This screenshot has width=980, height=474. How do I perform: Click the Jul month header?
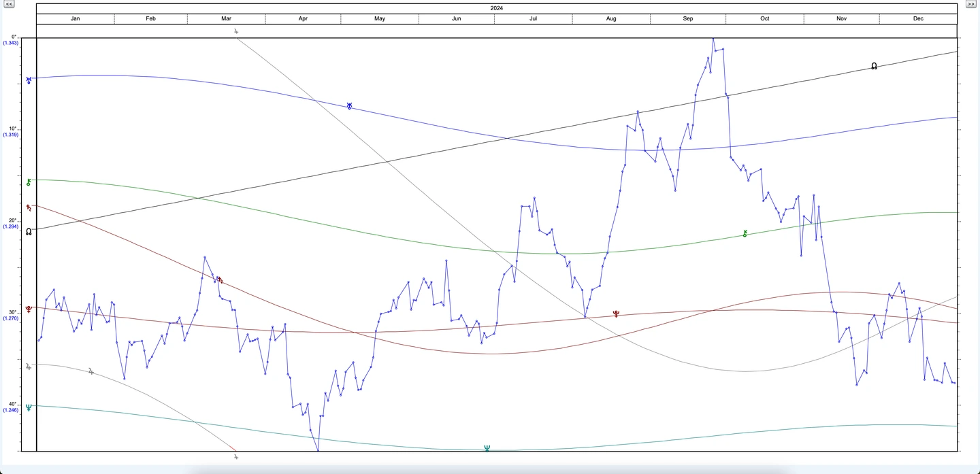click(x=533, y=18)
